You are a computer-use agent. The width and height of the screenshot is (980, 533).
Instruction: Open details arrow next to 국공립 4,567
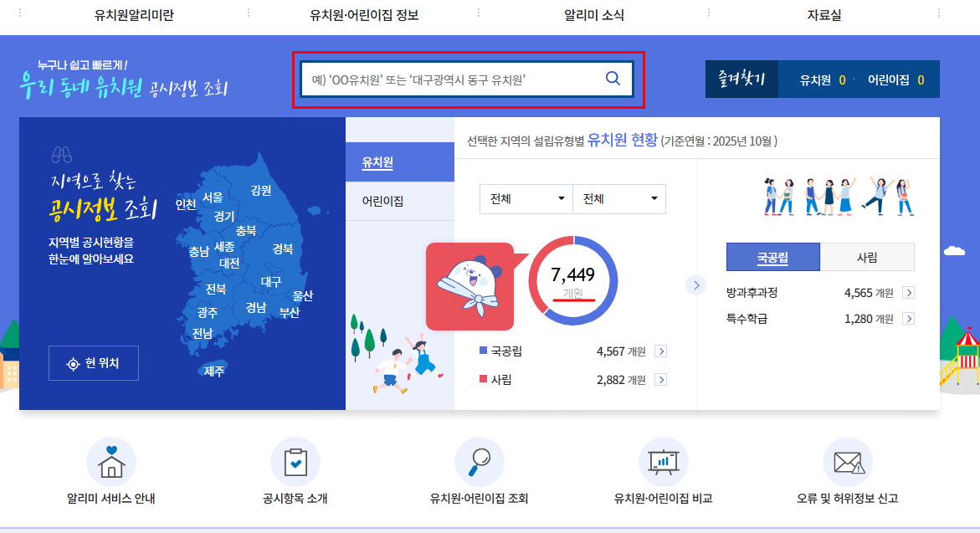click(661, 351)
